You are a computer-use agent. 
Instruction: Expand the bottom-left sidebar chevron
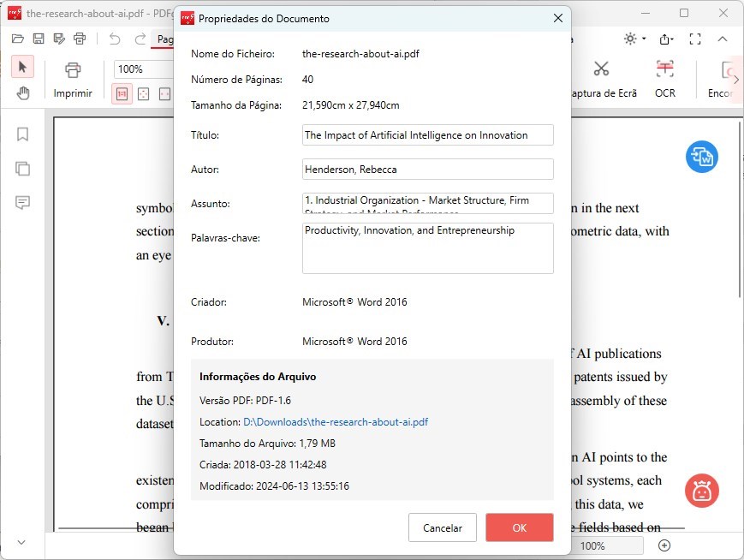point(20,542)
